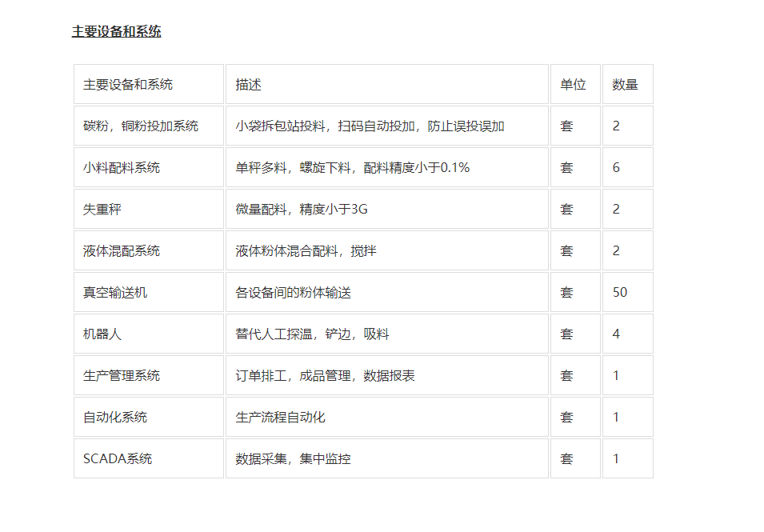The height and width of the screenshot is (532, 764).
Task: Select quantity 50 in the 真空输送机 row
Action: [x=620, y=293]
